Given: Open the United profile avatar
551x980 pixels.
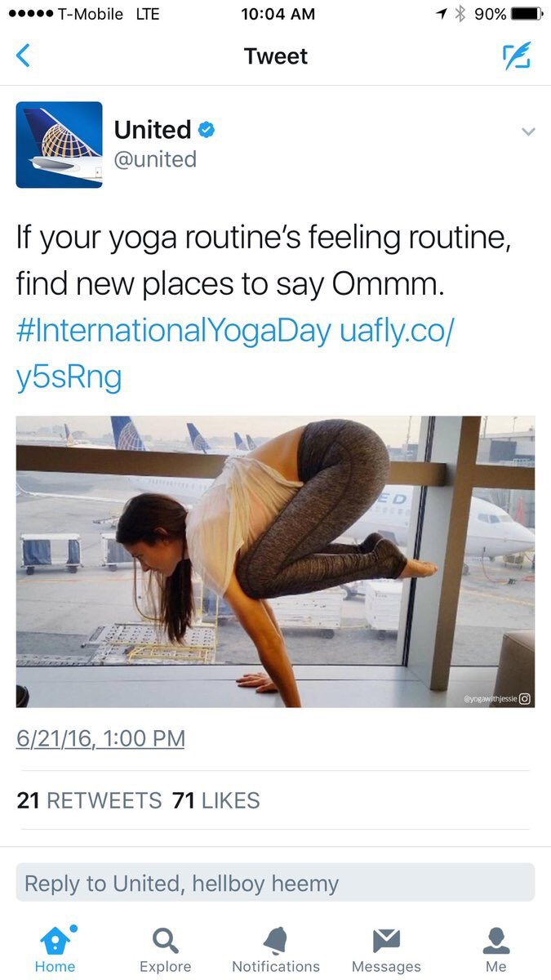Looking at the screenshot, I should (59, 145).
